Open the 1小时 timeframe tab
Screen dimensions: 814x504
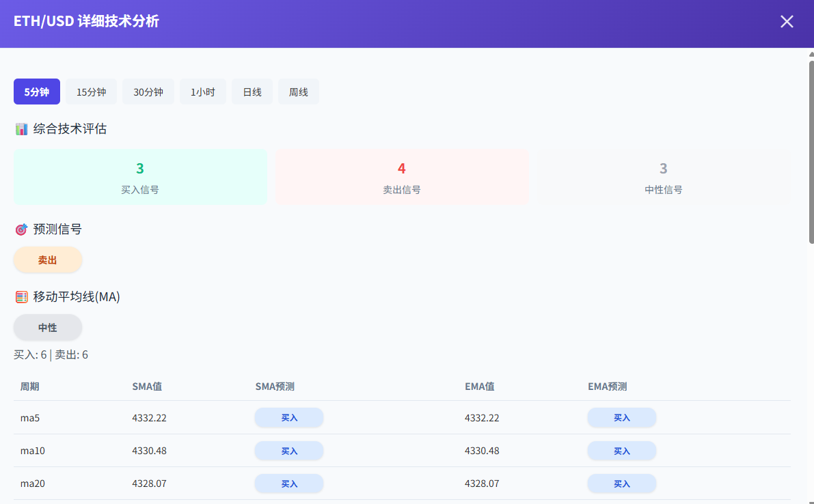(203, 92)
